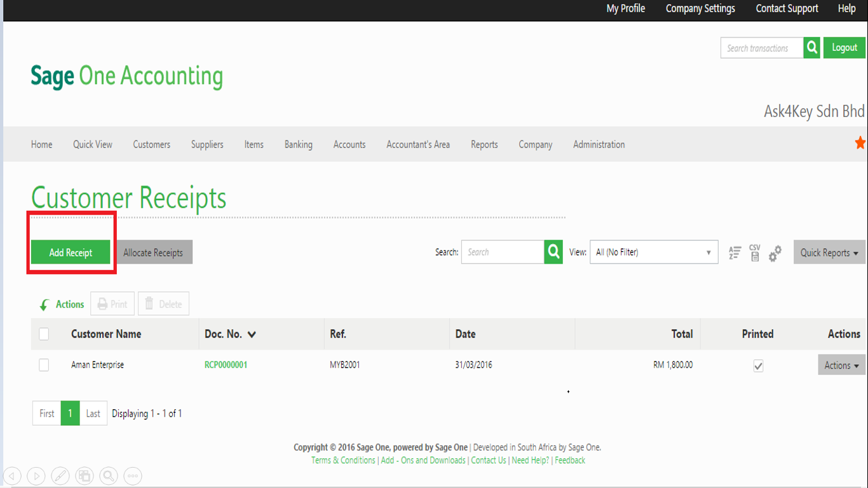868x488 pixels.
Task: Open the Add-Ons and Downloads link
Action: 423,460
